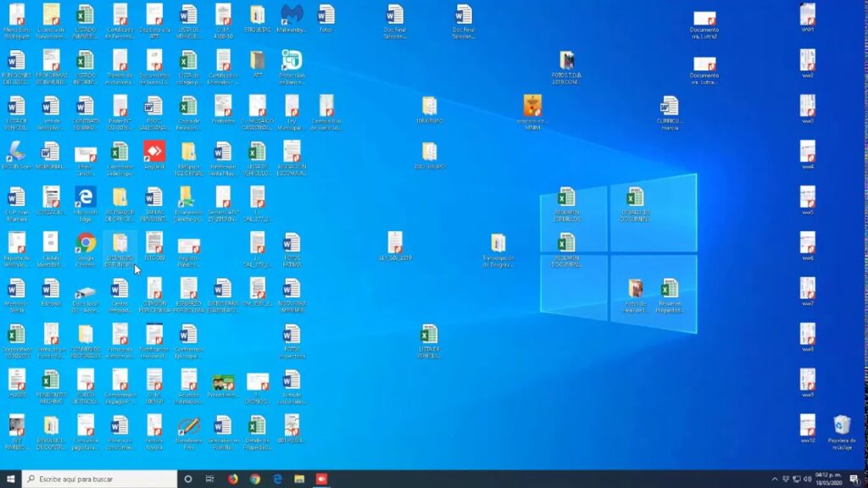Click the volume icon to adjust sound
868x488 pixels.
point(807,479)
